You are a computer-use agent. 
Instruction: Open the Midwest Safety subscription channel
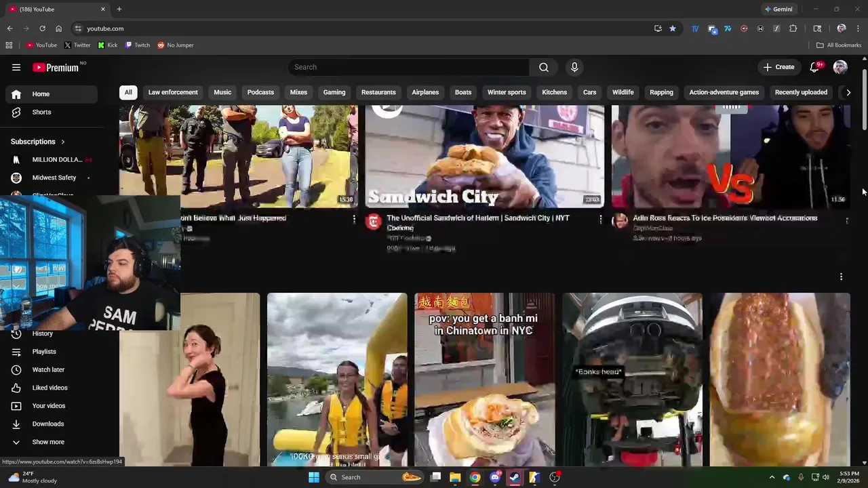tap(52, 178)
